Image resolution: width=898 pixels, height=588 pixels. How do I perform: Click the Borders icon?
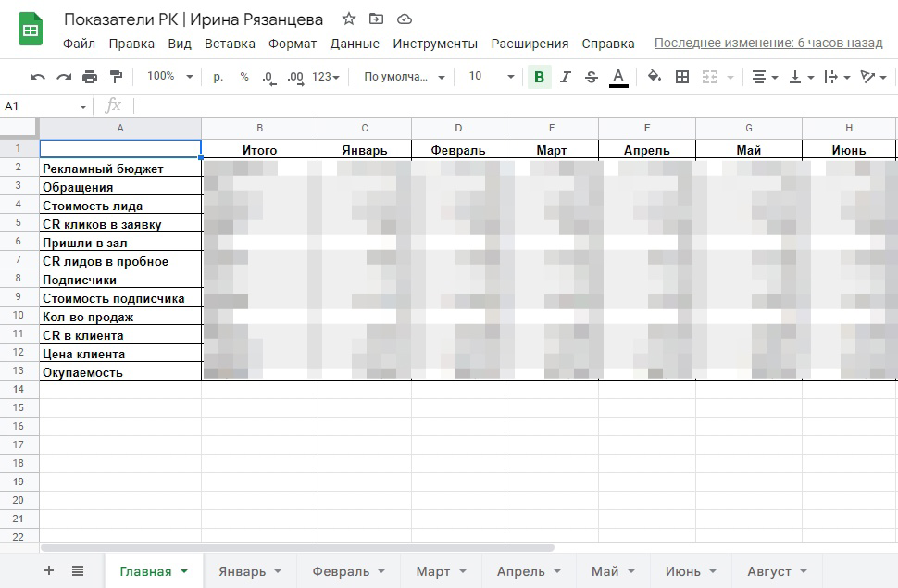click(682, 77)
